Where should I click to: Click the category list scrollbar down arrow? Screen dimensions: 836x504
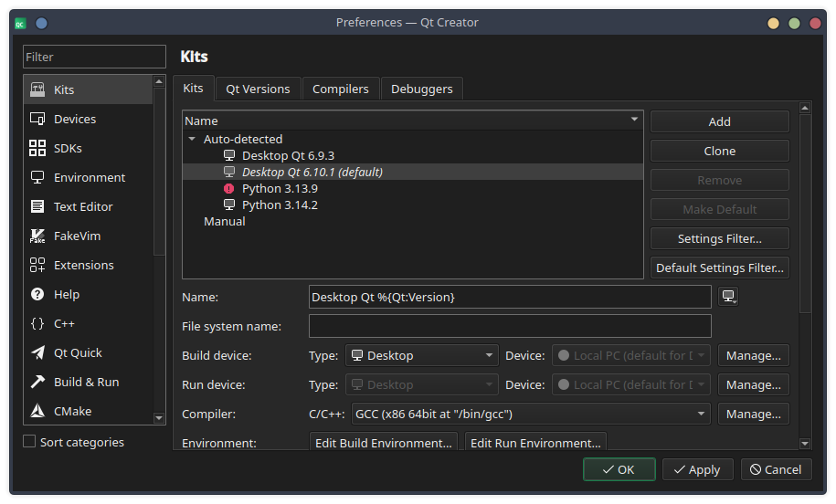pyautogui.click(x=159, y=417)
